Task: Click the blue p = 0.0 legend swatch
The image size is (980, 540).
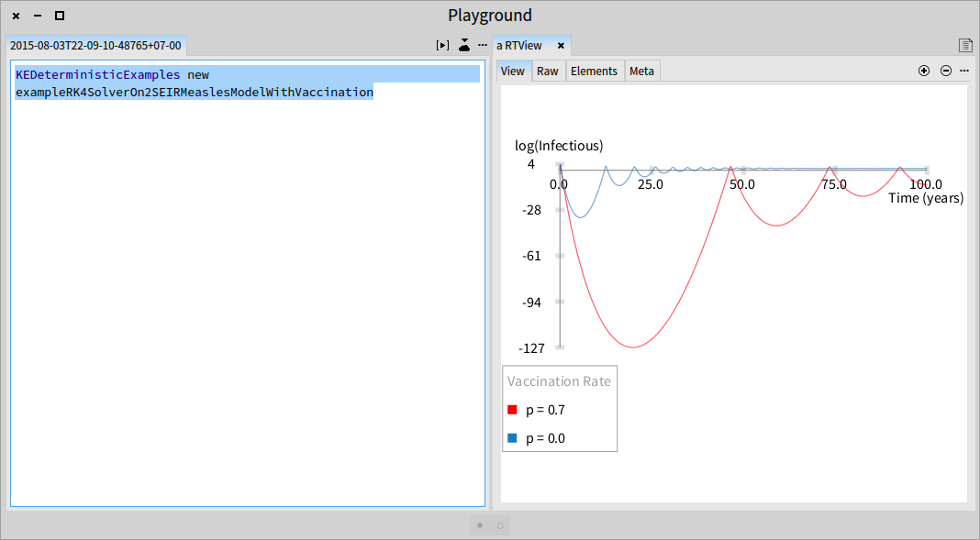Action: tap(513, 438)
